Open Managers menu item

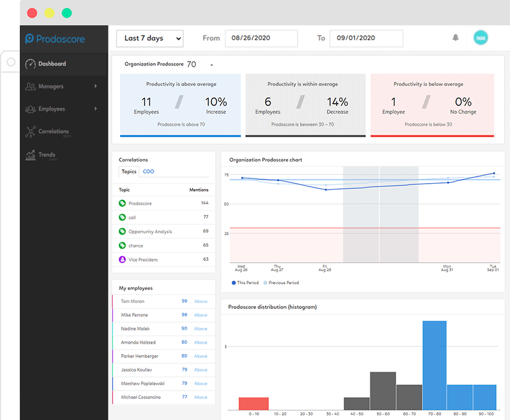(64, 86)
